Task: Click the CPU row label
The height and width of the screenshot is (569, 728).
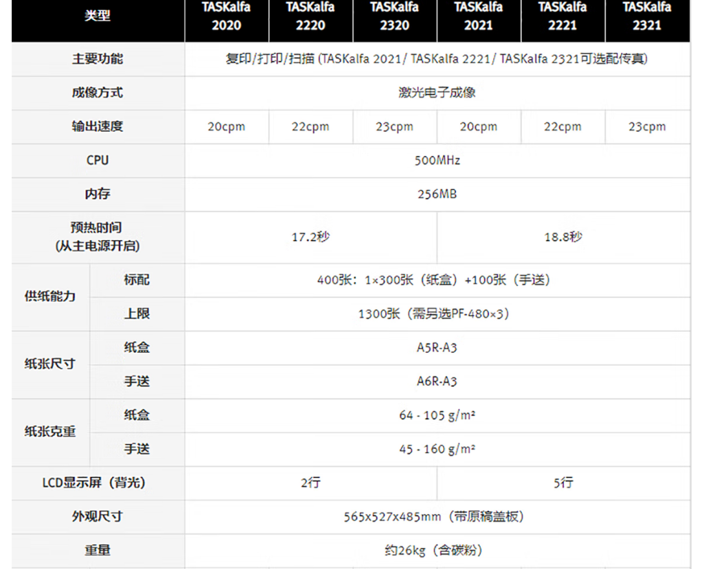Action: [98, 160]
